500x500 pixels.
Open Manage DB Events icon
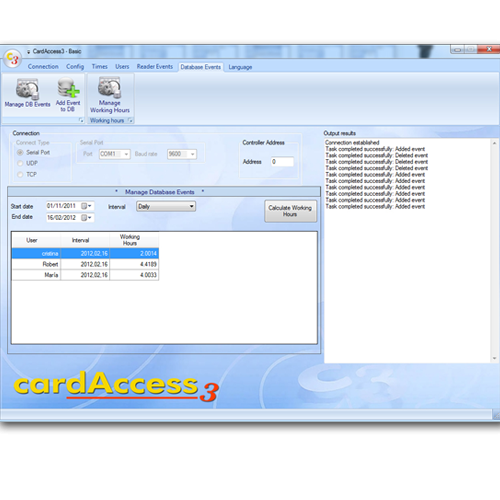[x=27, y=93]
